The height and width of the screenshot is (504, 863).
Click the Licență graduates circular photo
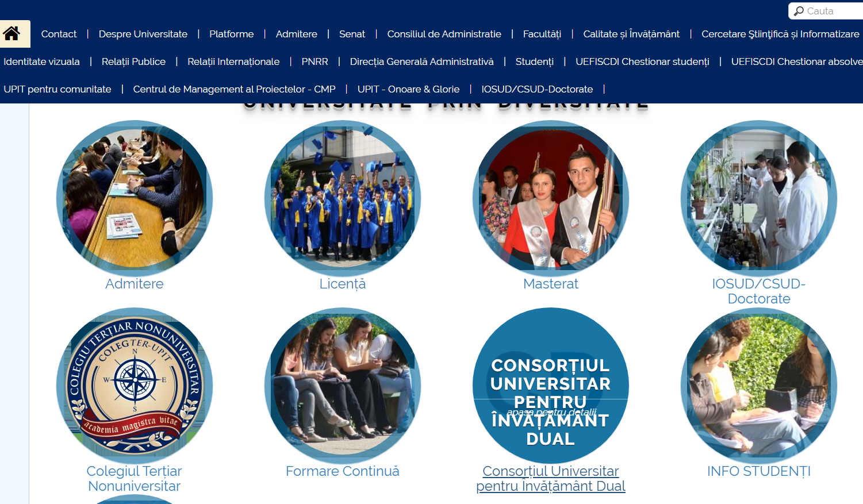click(x=343, y=198)
